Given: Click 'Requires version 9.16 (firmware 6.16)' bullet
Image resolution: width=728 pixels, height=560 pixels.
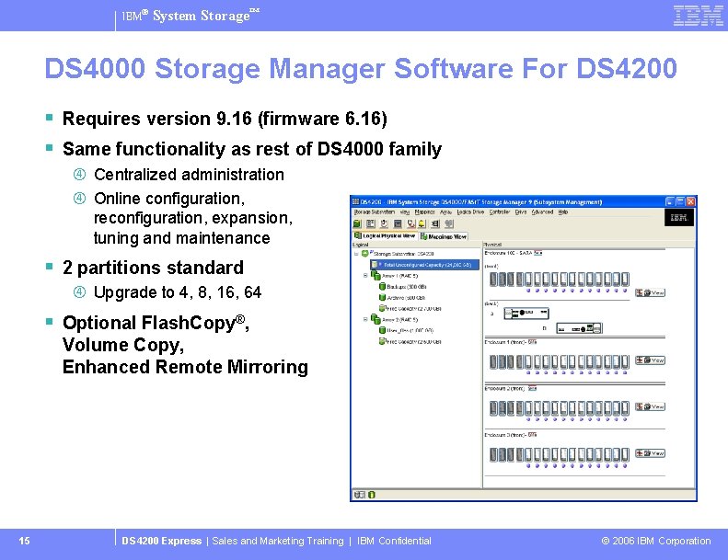Looking at the screenshot, I should pyautogui.click(x=225, y=119).
